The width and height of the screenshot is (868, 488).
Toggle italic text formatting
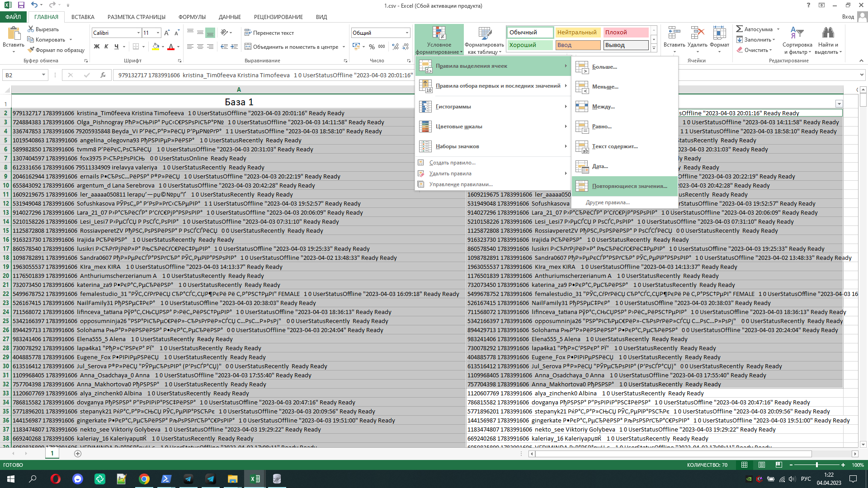[x=106, y=47]
